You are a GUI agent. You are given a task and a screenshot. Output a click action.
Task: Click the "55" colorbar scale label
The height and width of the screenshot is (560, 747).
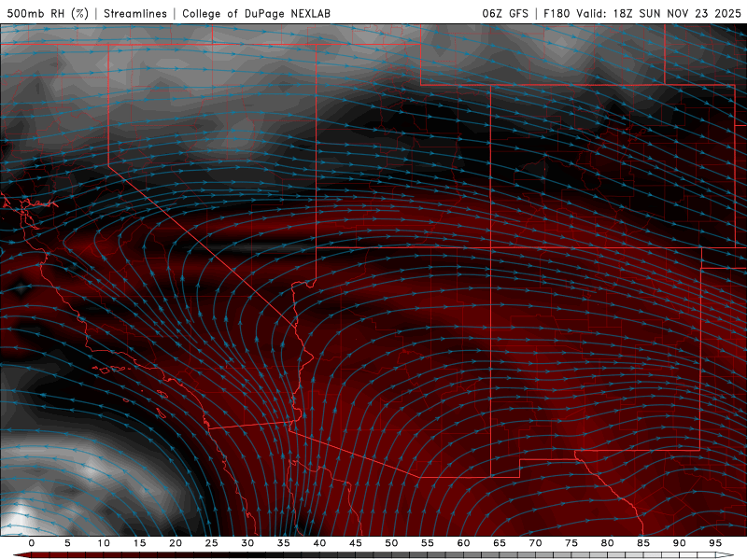pyautogui.click(x=428, y=543)
